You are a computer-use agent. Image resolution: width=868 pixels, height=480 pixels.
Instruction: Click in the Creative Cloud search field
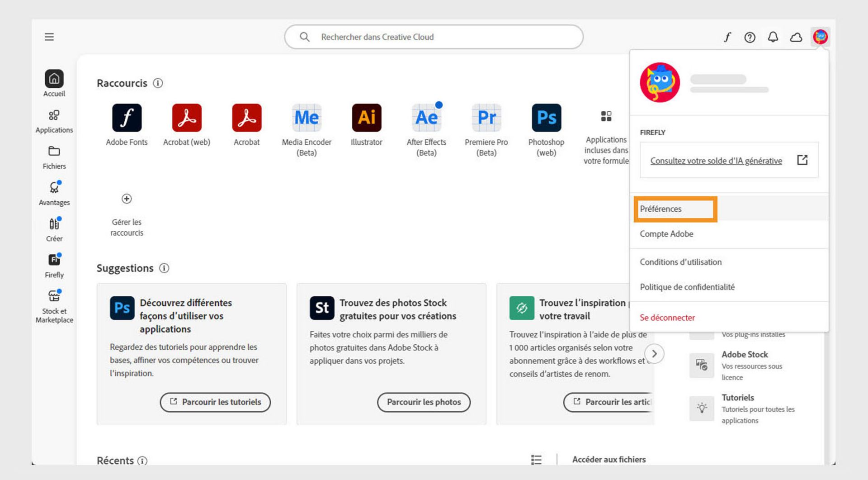(x=434, y=37)
